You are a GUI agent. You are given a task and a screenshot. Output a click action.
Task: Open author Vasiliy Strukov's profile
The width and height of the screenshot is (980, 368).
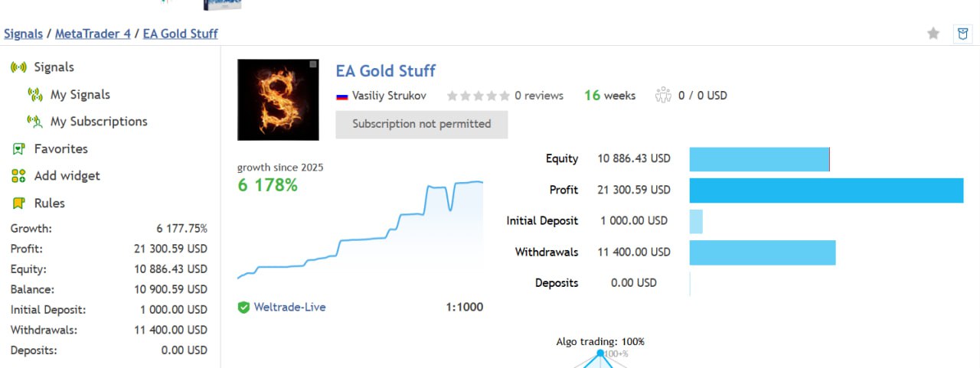389,96
